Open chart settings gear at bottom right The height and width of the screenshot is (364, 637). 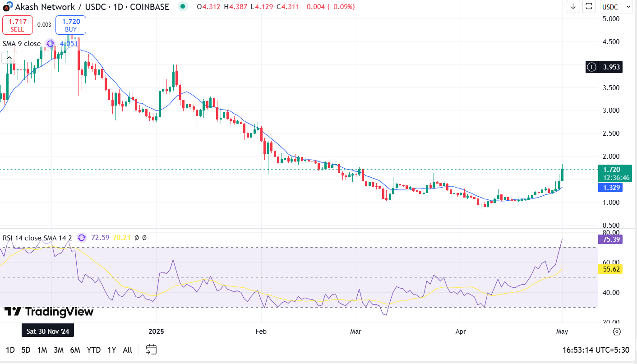pyautogui.click(x=617, y=332)
